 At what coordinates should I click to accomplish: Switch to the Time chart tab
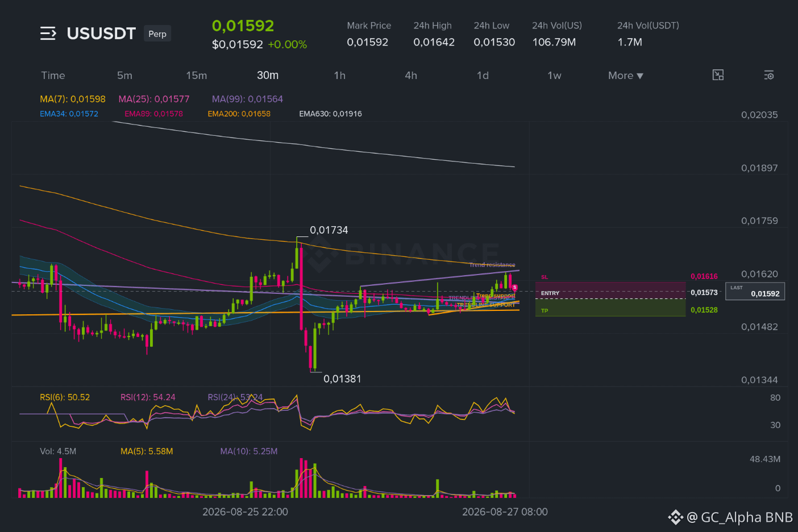pyautogui.click(x=53, y=76)
